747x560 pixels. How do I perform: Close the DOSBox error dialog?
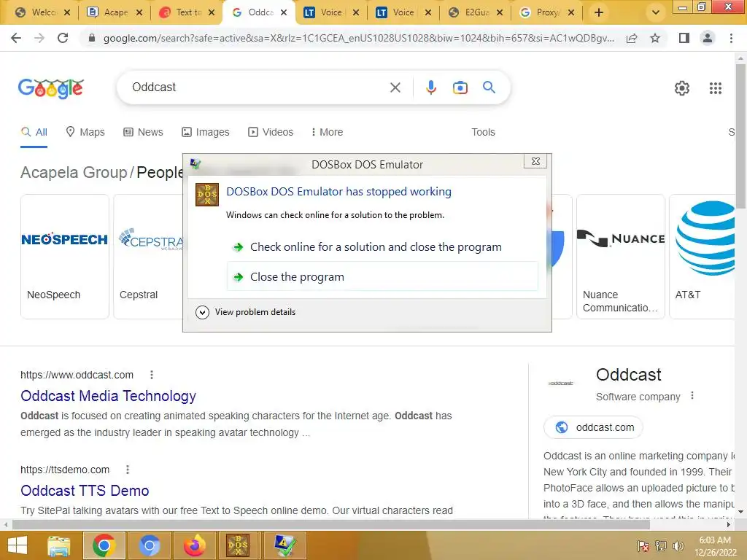point(535,161)
